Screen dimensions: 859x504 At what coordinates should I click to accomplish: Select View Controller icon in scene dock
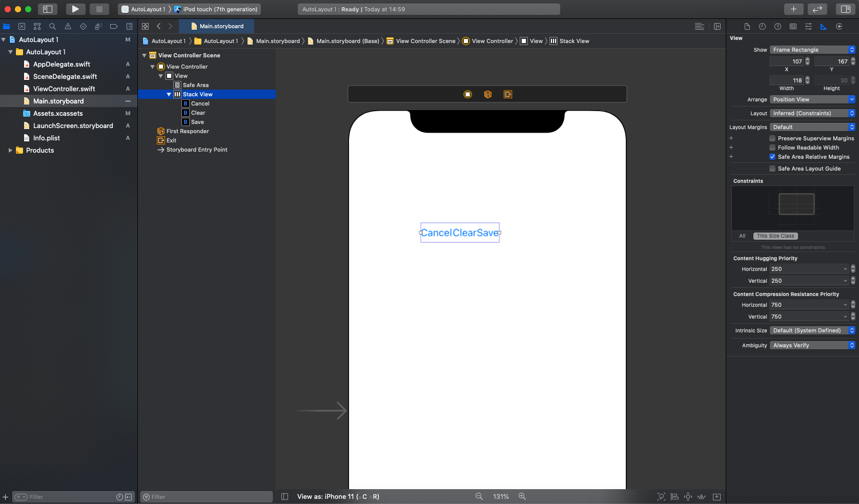point(468,94)
